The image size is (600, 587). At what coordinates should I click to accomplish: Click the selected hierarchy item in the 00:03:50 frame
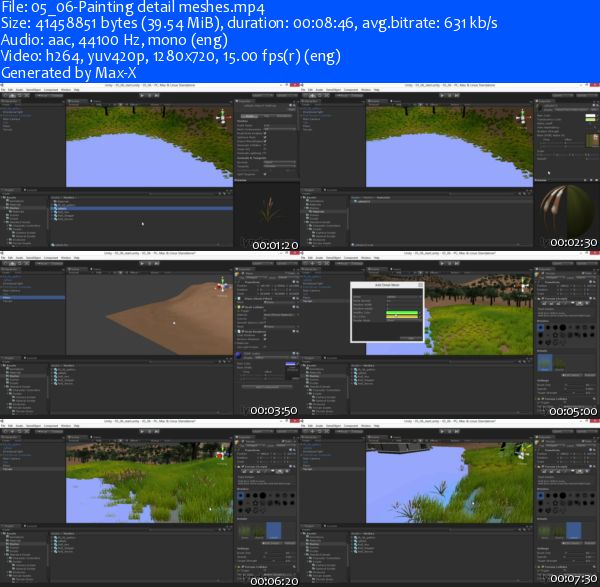click(33, 297)
